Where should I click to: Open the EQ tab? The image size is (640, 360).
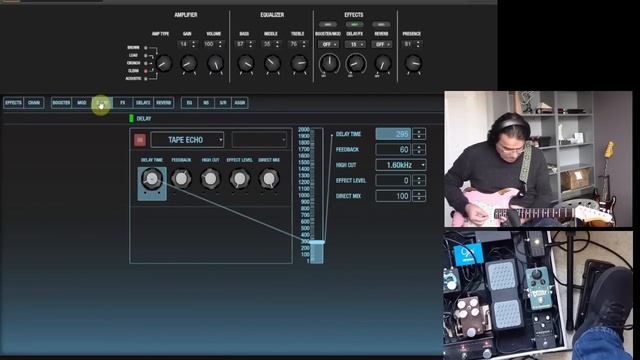189,103
